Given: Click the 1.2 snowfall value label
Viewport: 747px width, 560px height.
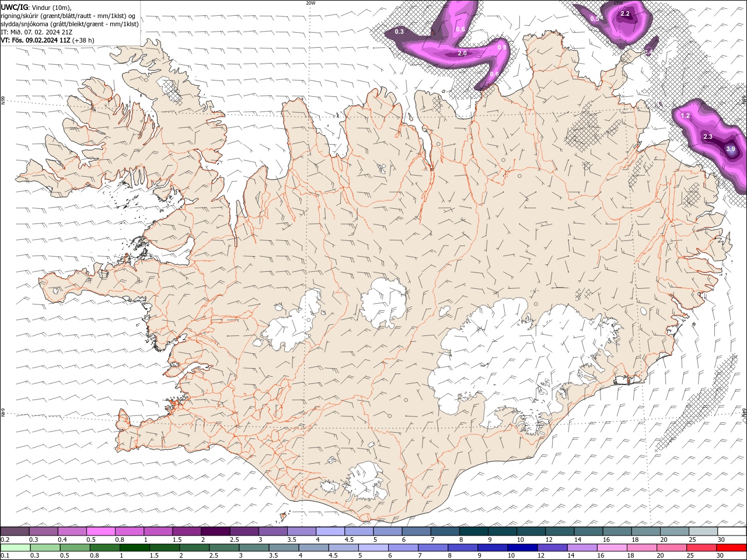Looking at the screenshot, I should [x=685, y=116].
